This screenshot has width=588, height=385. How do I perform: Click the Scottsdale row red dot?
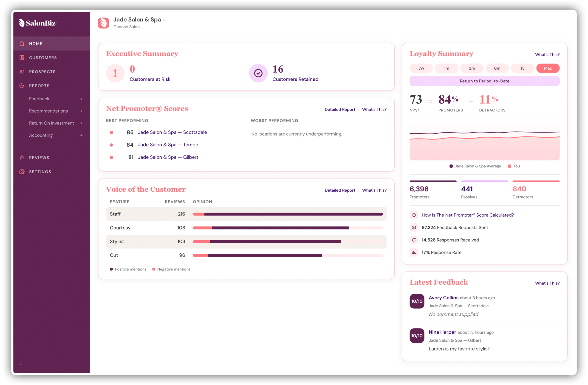click(x=111, y=133)
